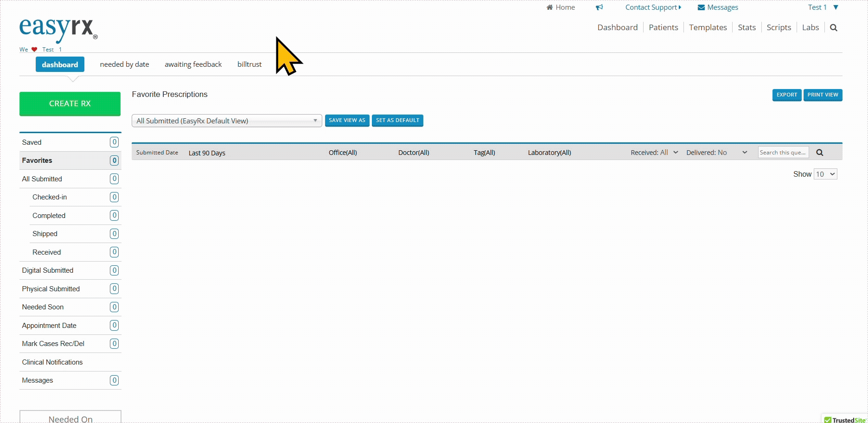Click the red heart icon under logo
Viewport: 868px width, 423px height.
34,50
